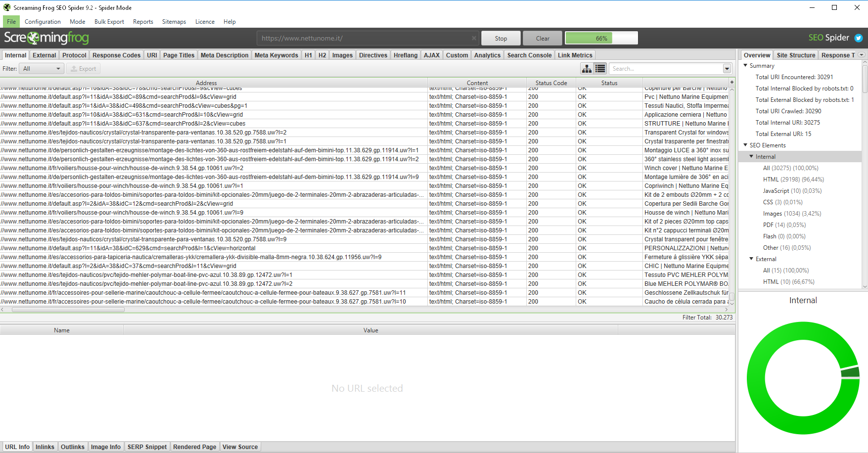
Task: Switch to list view via list icon
Action: click(600, 69)
